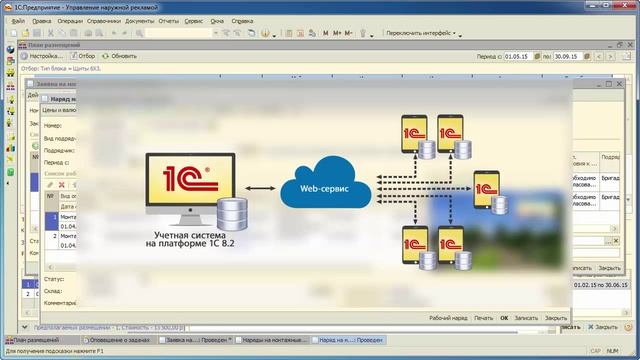640x360 pixels.
Task: Click the globe icon in left sidebar
Action: click(11, 49)
